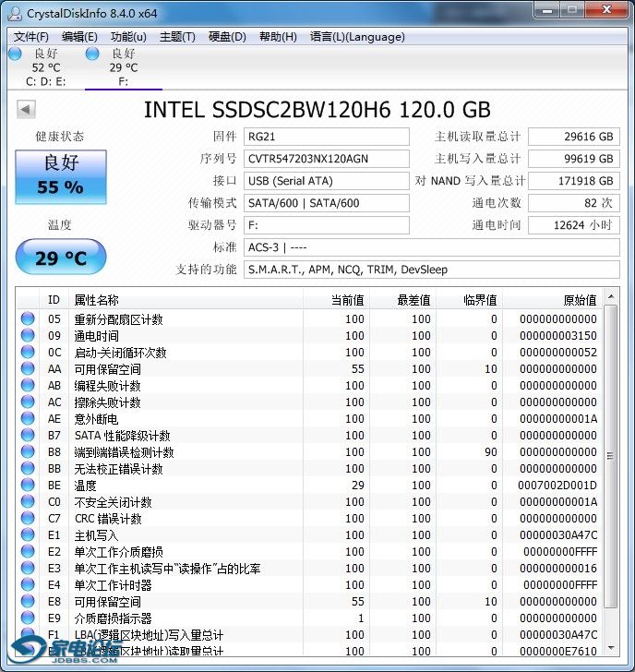This screenshot has width=635, height=672.
Task: Open the 功能(u) menu
Action: (128, 37)
